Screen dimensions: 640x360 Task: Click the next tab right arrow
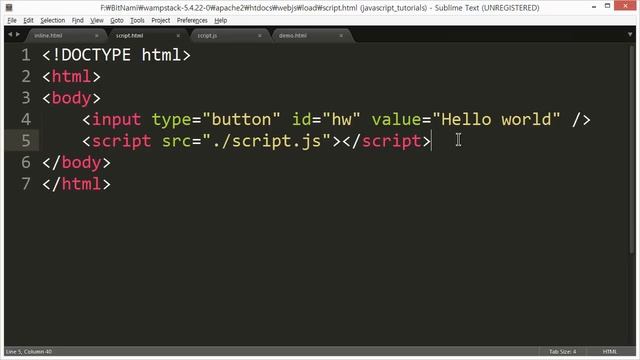pyautogui.click(x=18, y=35)
